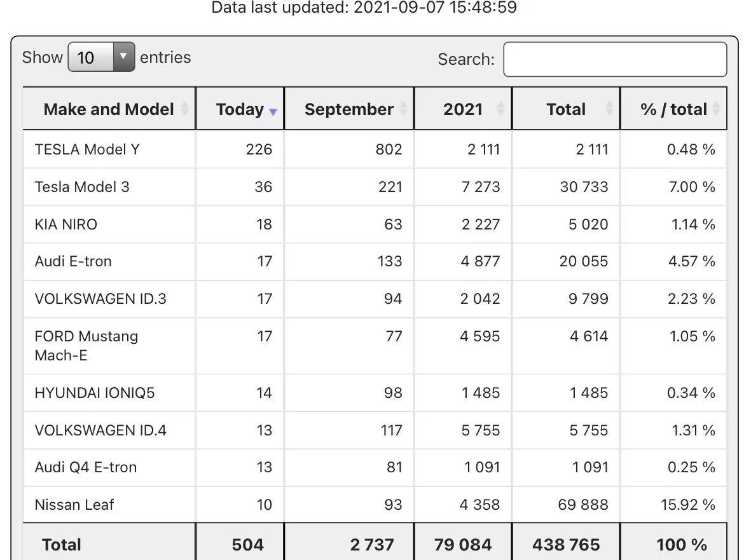The image size is (744, 560).
Task: Click the 2 737 September footer total
Action: point(372,544)
